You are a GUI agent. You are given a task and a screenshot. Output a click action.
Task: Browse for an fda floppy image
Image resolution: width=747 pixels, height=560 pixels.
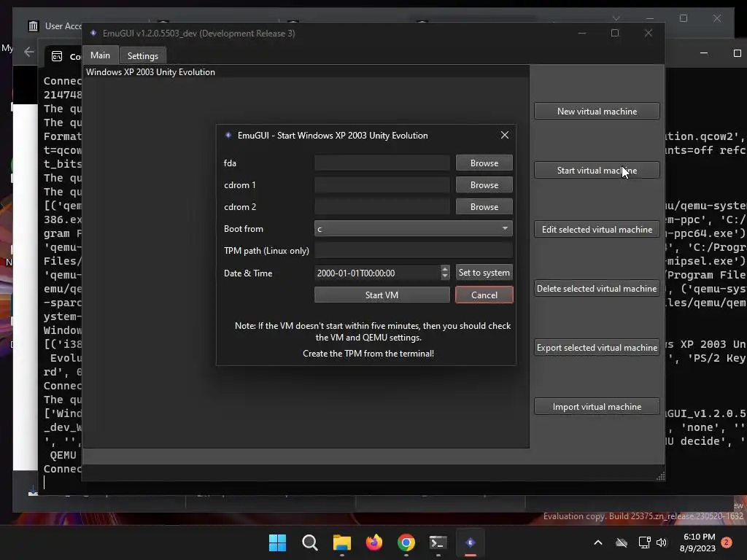pyautogui.click(x=484, y=163)
